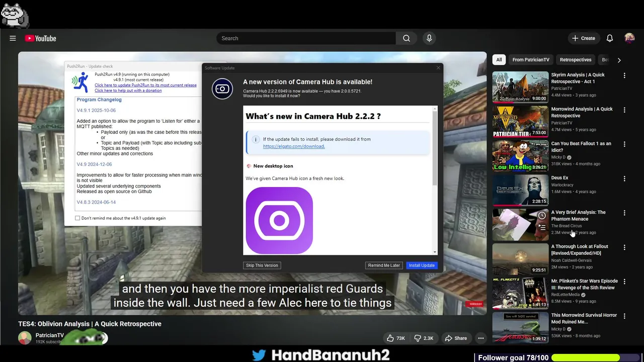The height and width of the screenshot is (362, 644).
Task: Click link to update Push2Run to current release
Action: pos(145,85)
